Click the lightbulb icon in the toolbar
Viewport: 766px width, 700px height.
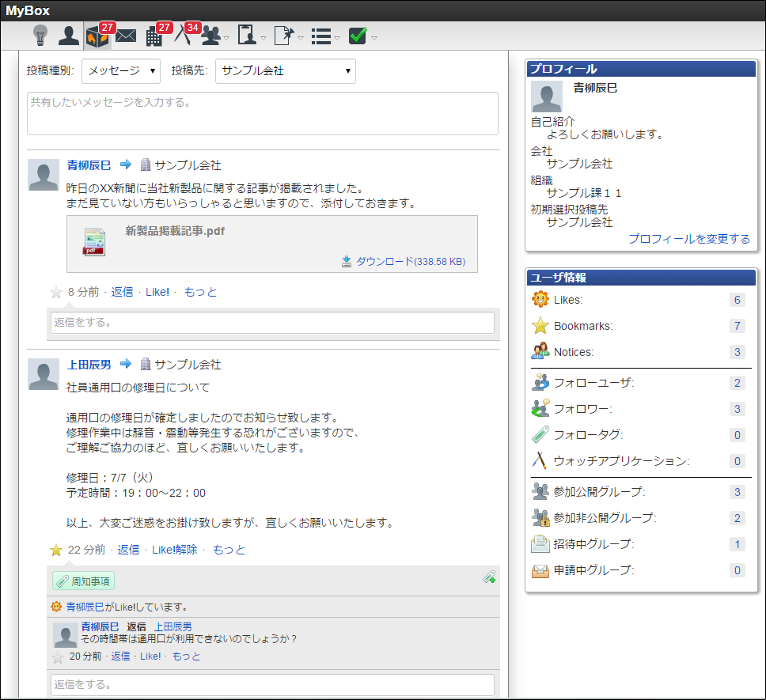pyautogui.click(x=40, y=36)
